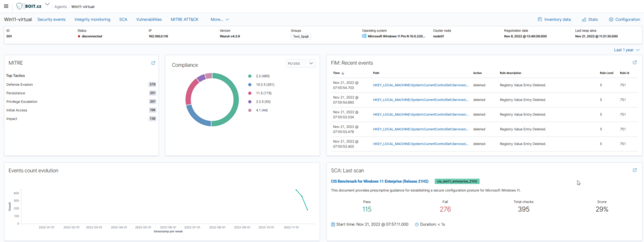
Task: Open the Last 1 year time range dropdown
Action: click(x=627, y=50)
